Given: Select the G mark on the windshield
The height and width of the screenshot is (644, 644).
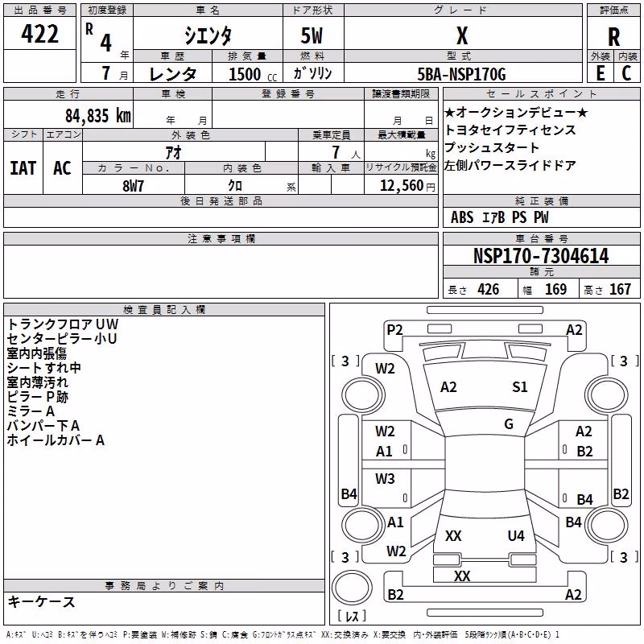Looking at the screenshot, I should 509,424.
